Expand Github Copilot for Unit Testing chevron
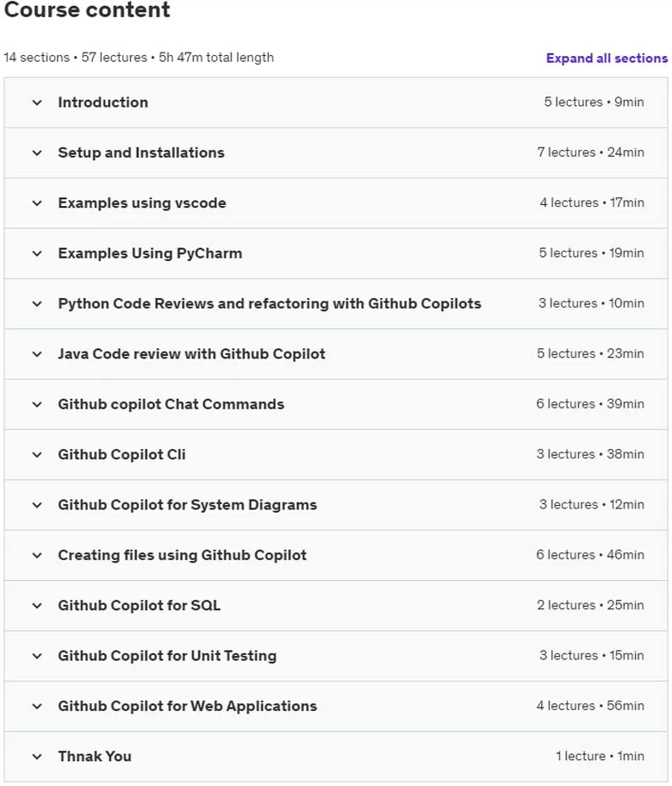 coord(37,656)
